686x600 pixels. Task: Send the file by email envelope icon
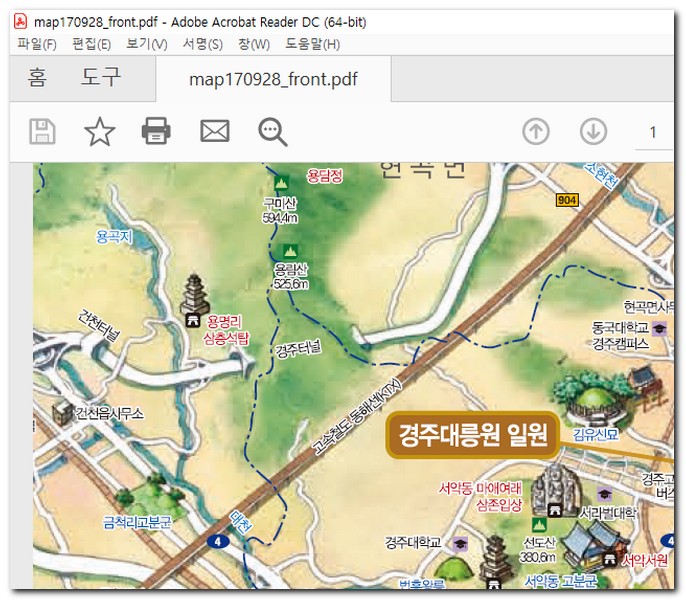pos(214,131)
